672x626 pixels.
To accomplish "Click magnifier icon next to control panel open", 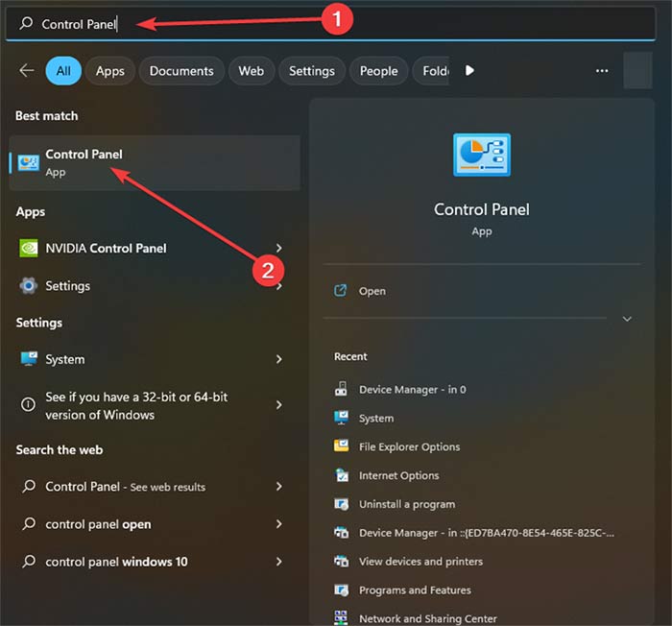I will click(x=29, y=523).
